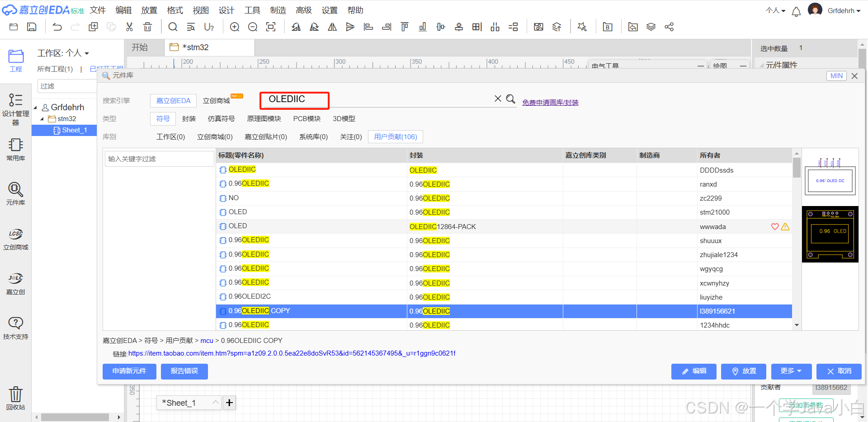Click the trash delete toolbar icon
868x422 pixels.
coord(147,27)
